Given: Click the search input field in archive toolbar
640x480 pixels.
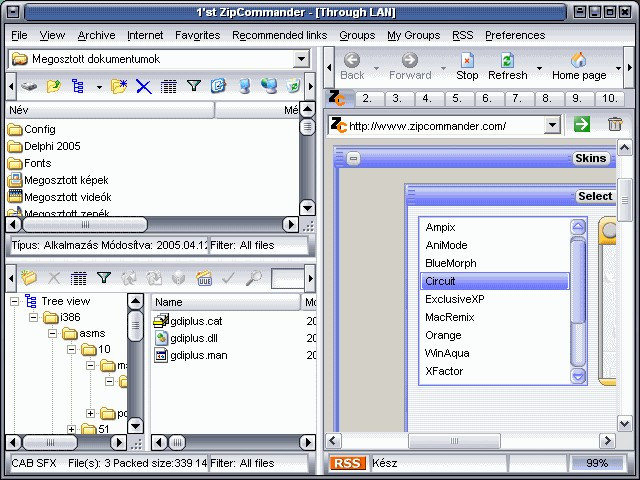Looking at the screenshot, I should (x=287, y=278).
